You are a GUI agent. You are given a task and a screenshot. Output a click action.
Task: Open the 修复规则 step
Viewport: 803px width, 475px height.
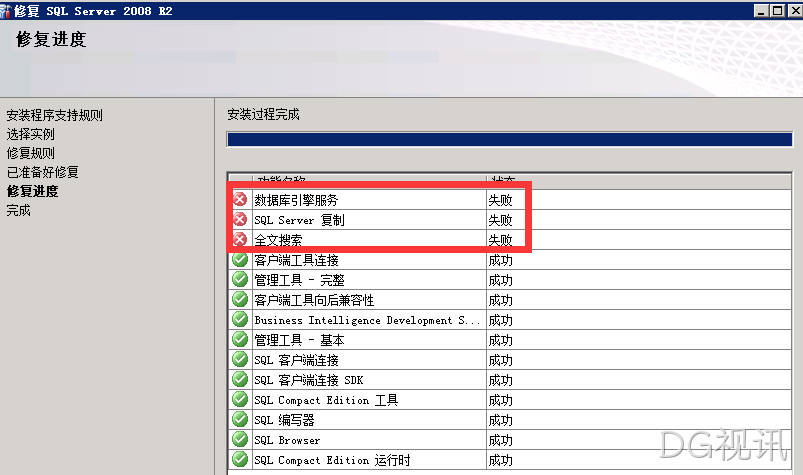click(30, 153)
